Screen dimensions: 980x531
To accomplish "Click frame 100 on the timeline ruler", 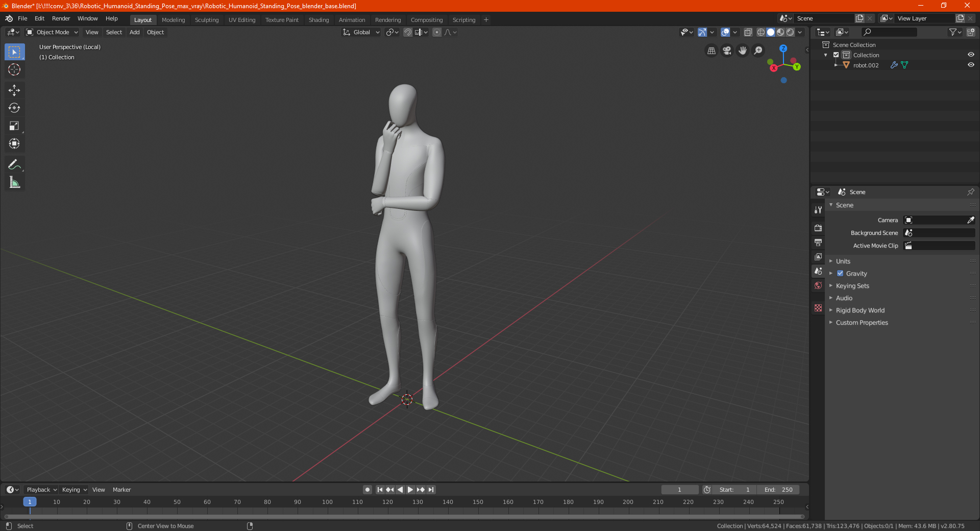I will click(x=327, y=502).
